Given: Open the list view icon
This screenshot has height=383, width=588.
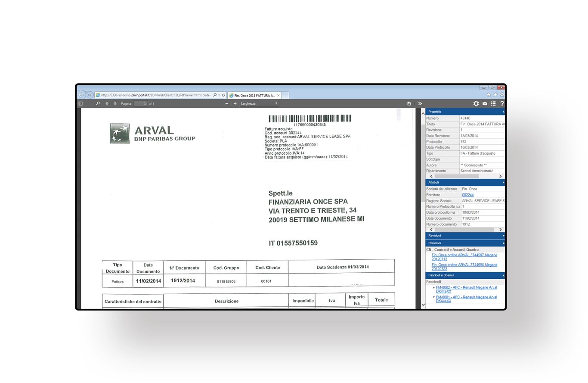Looking at the screenshot, I should pyautogui.click(x=493, y=104).
